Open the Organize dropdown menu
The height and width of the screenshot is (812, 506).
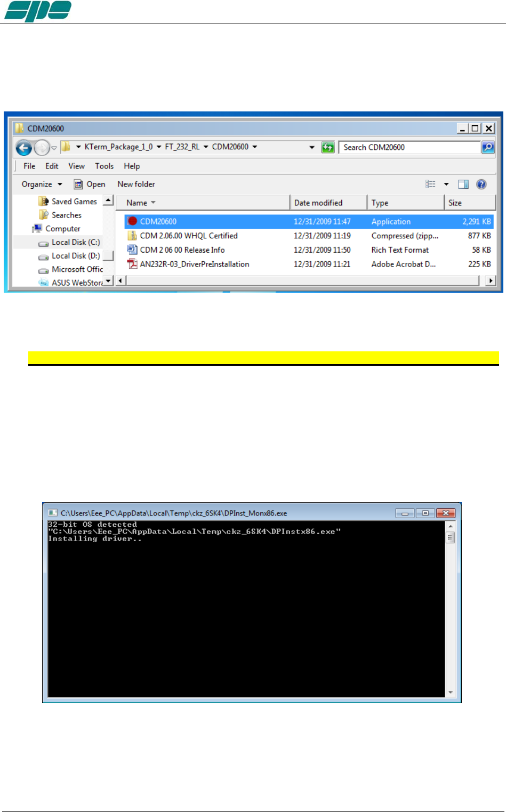[x=42, y=184]
